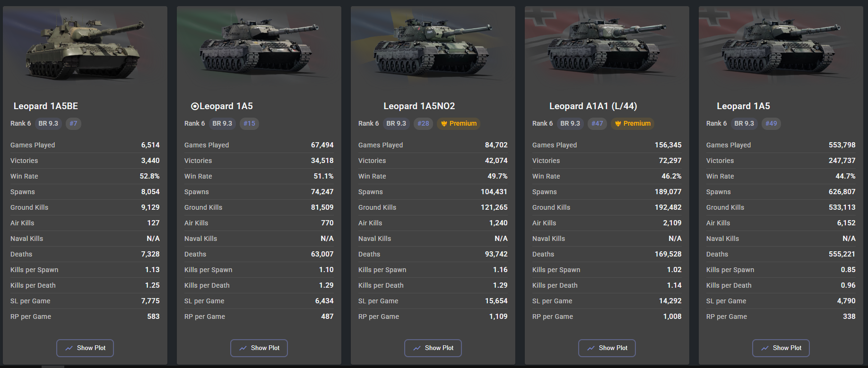Show plot for rank #49 Leopard 1A5
Screen dimensions: 868x368
coord(781,348)
